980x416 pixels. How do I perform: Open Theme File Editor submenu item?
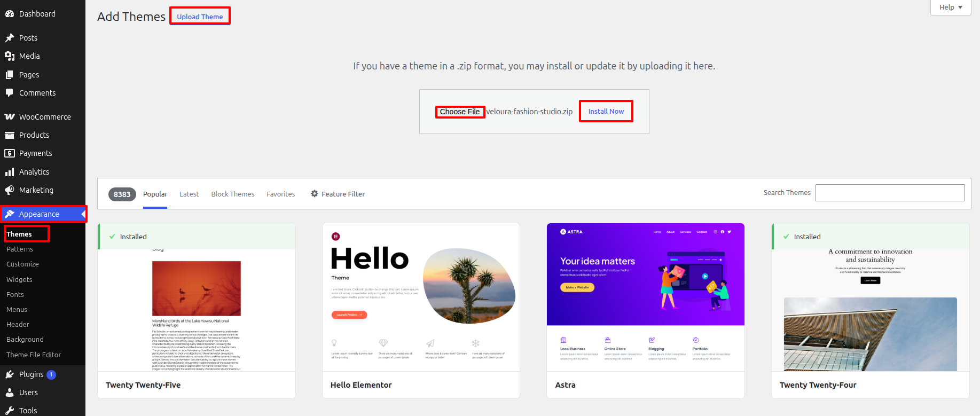click(34, 355)
